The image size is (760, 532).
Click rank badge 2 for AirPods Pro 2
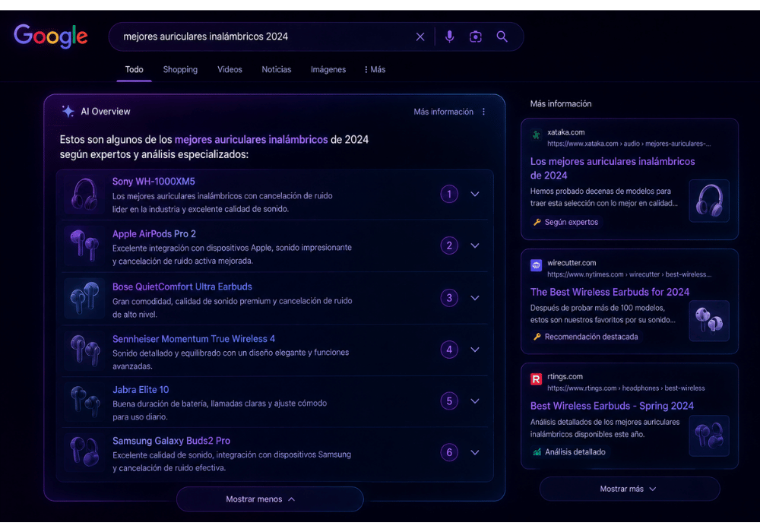click(x=449, y=245)
